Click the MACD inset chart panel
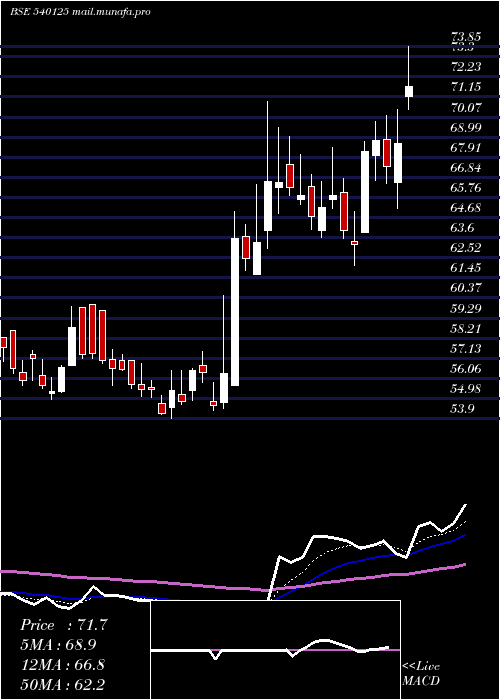500x700 pixels. coord(275,650)
